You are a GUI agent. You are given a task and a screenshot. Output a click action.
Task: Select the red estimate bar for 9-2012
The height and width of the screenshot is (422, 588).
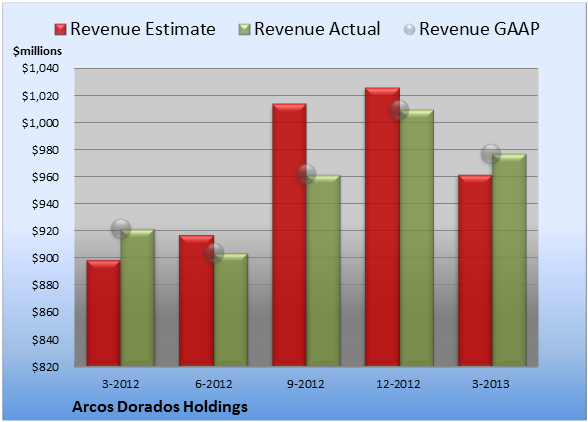[289, 234]
